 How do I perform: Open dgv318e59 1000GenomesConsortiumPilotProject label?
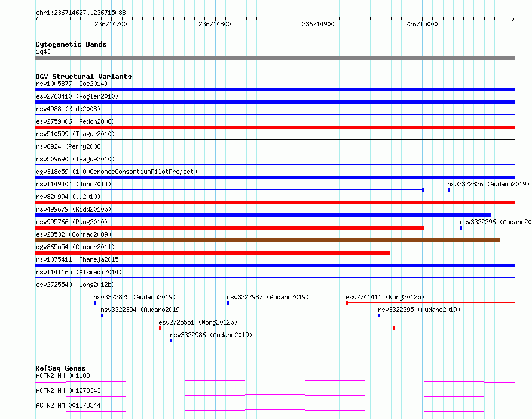tap(117, 172)
